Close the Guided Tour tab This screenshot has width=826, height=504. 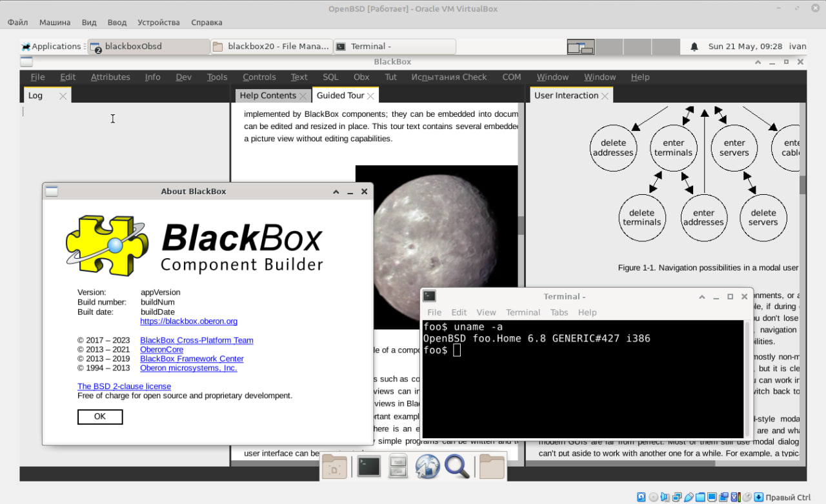(x=371, y=96)
